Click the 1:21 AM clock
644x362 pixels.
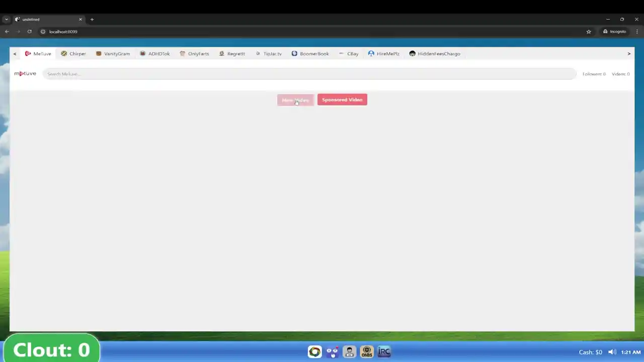(x=630, y=352)
